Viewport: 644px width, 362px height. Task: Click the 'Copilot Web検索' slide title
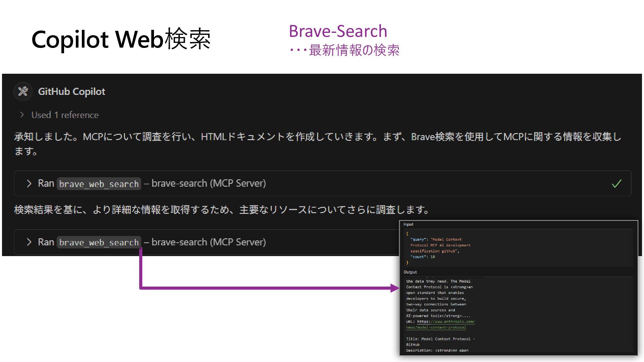point(121,39)
